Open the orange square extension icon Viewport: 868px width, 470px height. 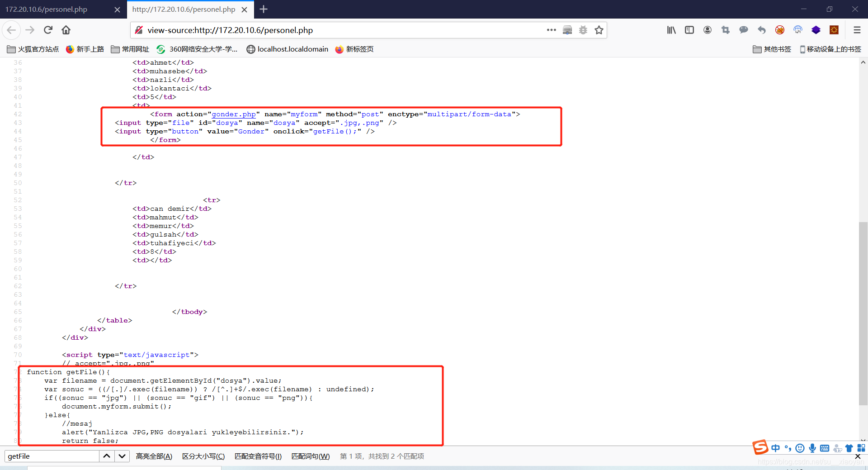click(x=834, y=30)
